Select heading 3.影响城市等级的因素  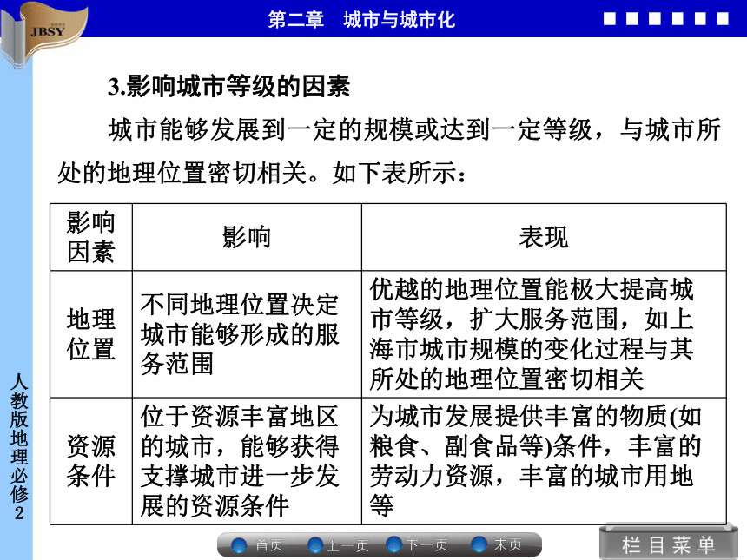click(228, 87)
